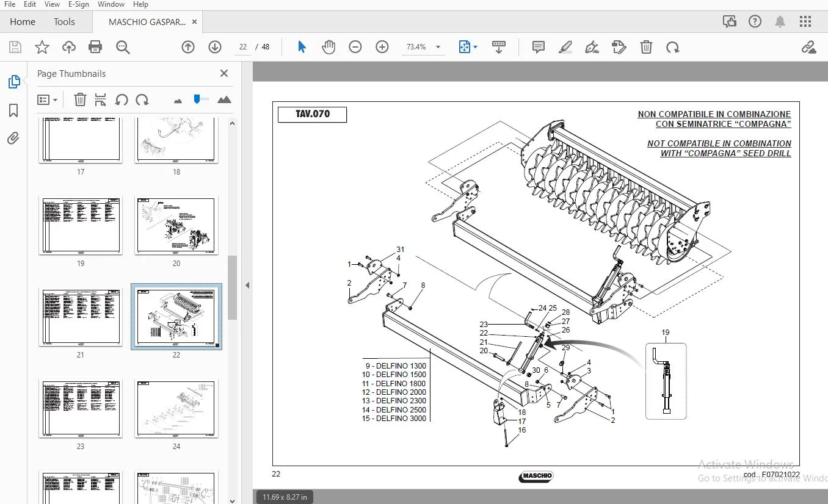Open the View menu
Screen dimensions: 828x504
tap(52, 4)
